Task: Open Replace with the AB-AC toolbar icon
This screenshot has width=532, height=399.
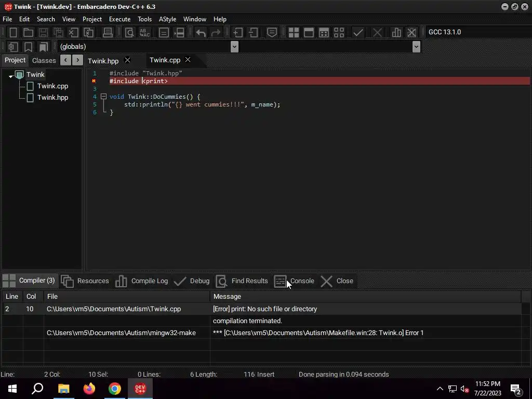Action: pyautogui.click(x=144, y=32)
